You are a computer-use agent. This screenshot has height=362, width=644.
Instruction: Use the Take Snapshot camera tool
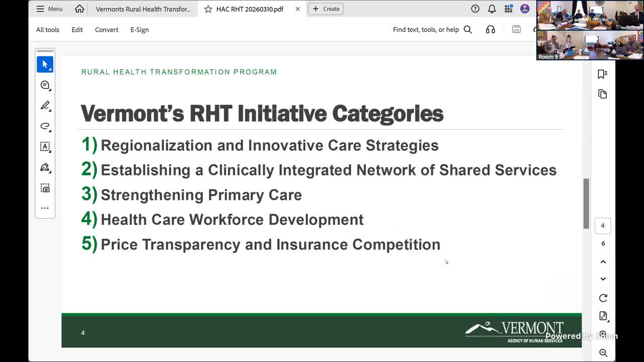(45, 187)
